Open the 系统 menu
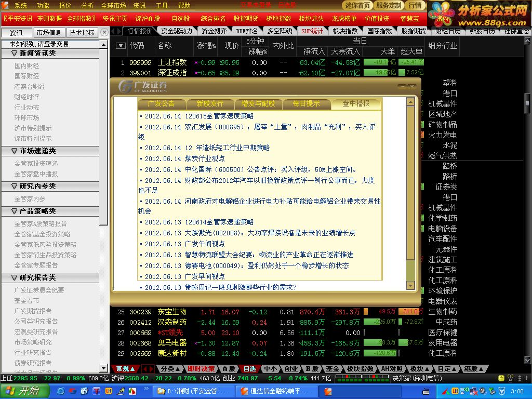532x399 pixels. (x=21, y=5)
